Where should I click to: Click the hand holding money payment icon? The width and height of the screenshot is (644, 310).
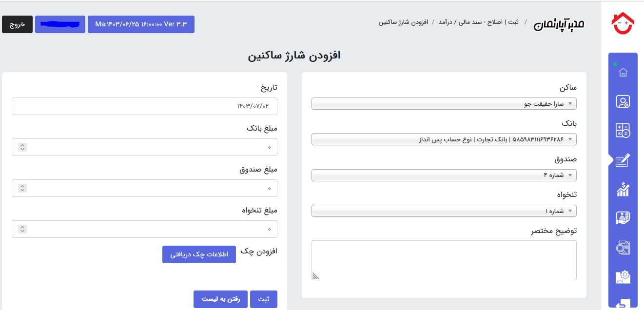tap(623, 218)
